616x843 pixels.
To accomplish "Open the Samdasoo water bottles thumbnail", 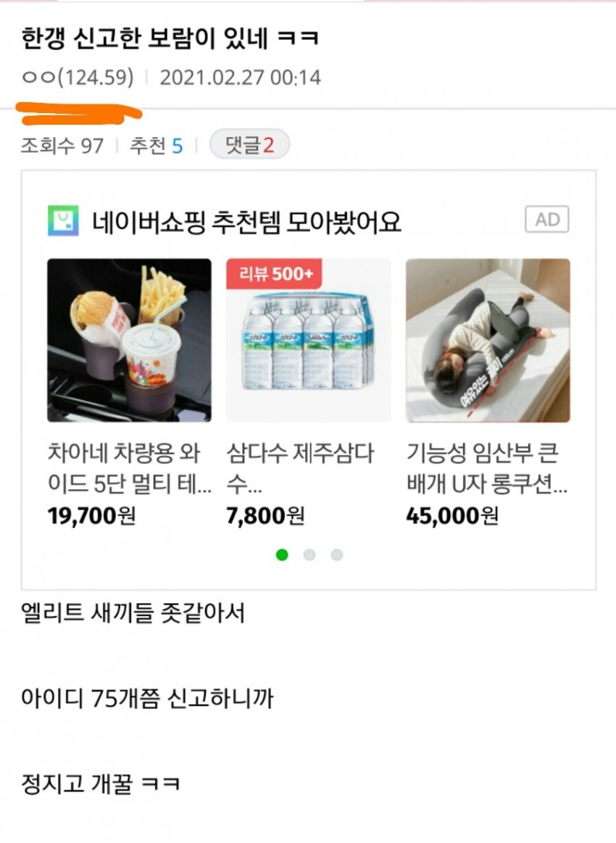I will tap(309, 341).
